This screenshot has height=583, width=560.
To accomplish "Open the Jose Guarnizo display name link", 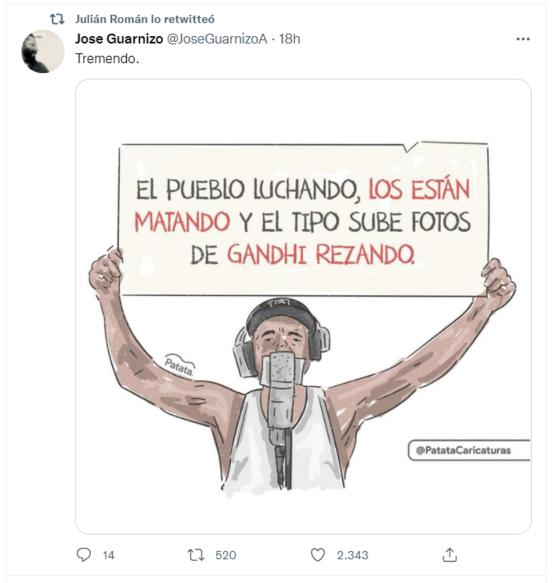I will (119, 39).
